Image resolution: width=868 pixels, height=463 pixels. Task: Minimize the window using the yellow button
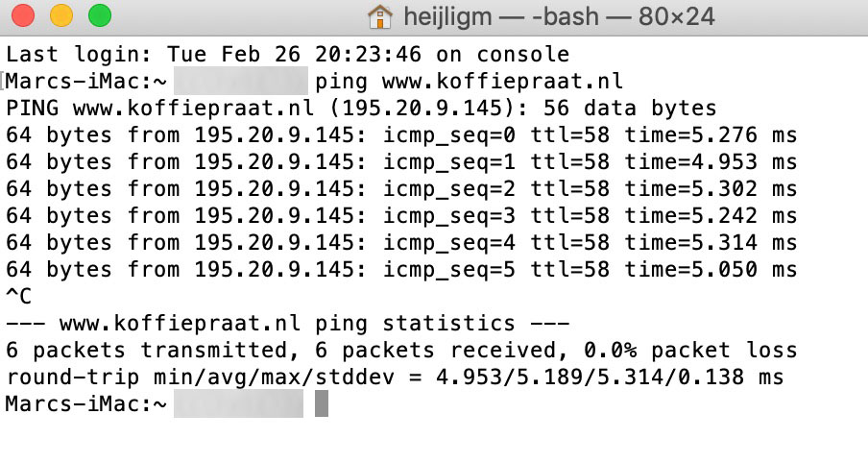(x=60, y=16)
